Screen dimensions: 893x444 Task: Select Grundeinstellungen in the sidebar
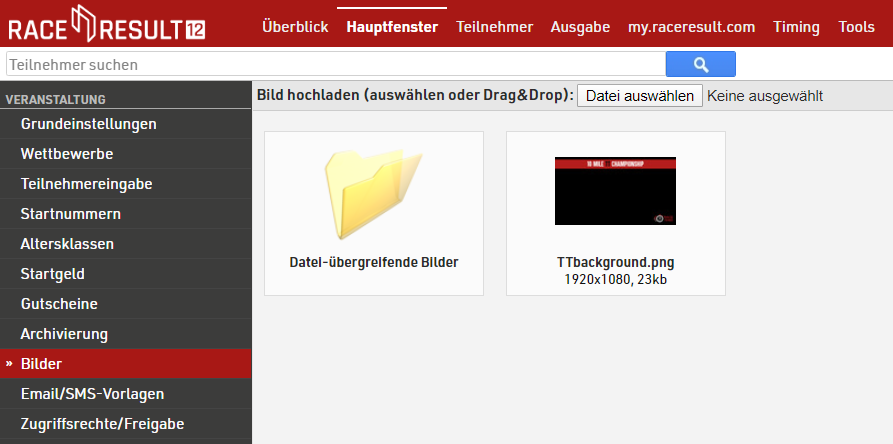[88, 124]
